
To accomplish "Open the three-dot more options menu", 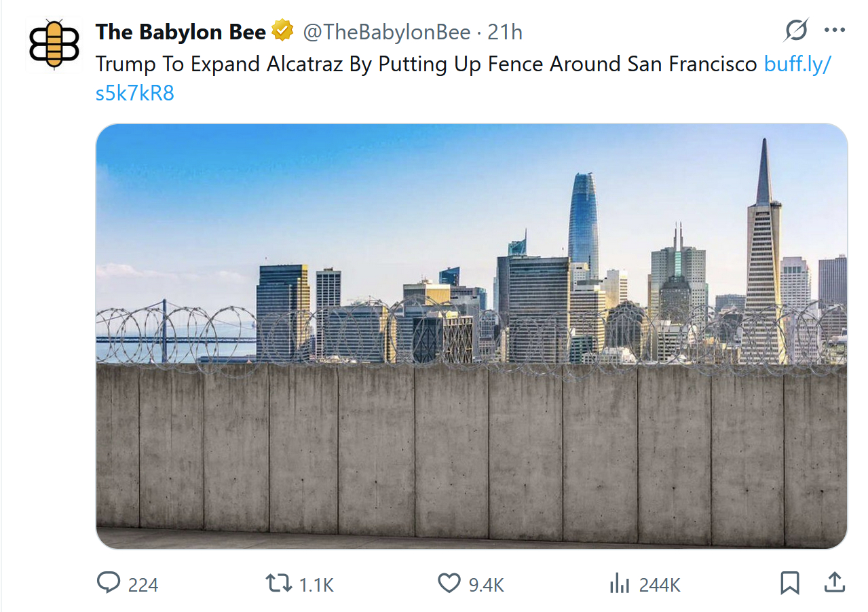I will point(834,30).
